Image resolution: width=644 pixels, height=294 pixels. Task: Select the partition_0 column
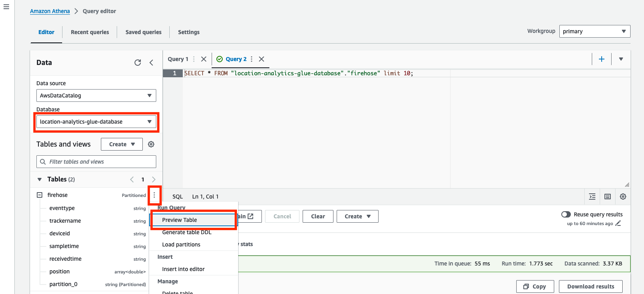point(63,284)
